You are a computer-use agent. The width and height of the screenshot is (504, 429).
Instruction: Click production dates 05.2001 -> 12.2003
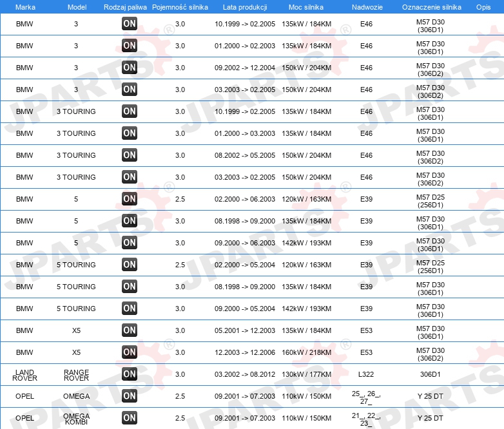(x=245, y=330)
